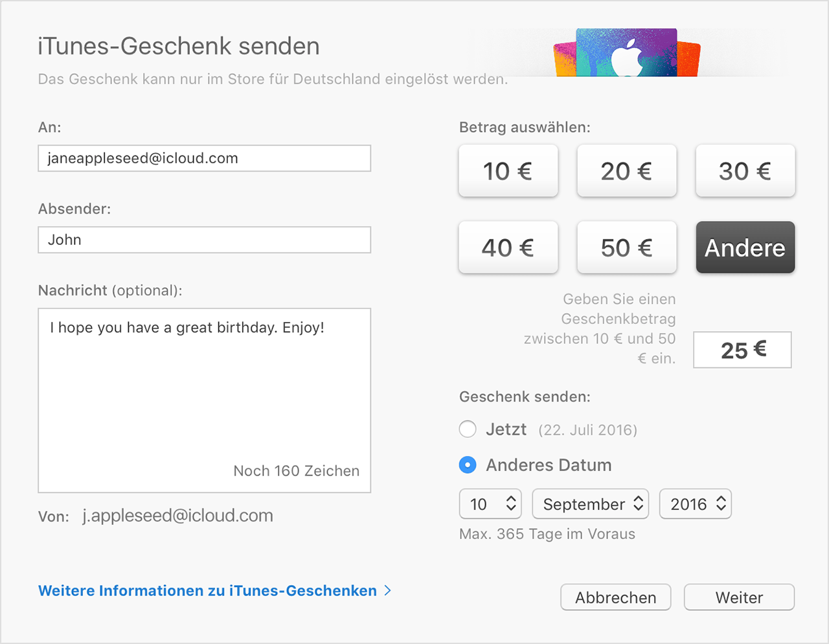Click the chevron after the information link
The height and width of the screenshot is (644, 829).
click(387, 590)
